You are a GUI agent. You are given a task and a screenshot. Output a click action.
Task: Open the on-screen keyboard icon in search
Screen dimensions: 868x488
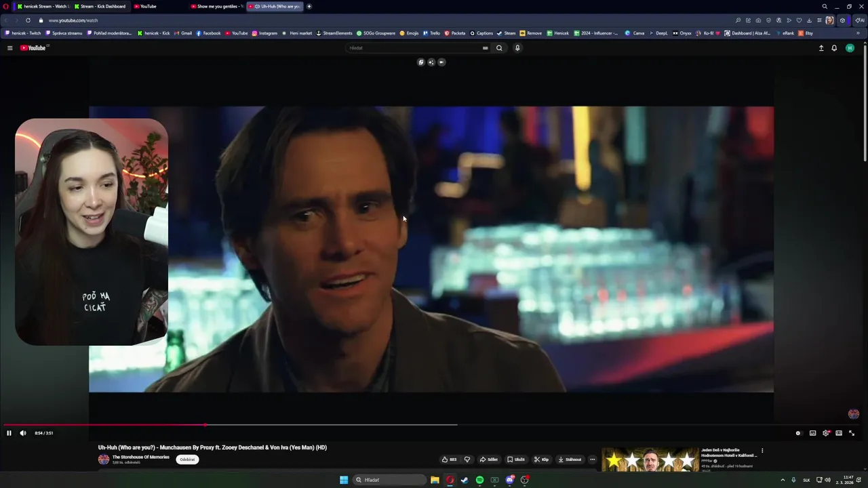pyautogui.click(x=485, y=48)
